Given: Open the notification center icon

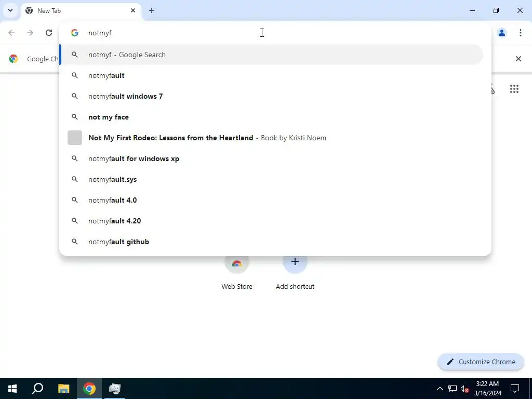Looking at the screenshot, I should [x=515, y=389].
